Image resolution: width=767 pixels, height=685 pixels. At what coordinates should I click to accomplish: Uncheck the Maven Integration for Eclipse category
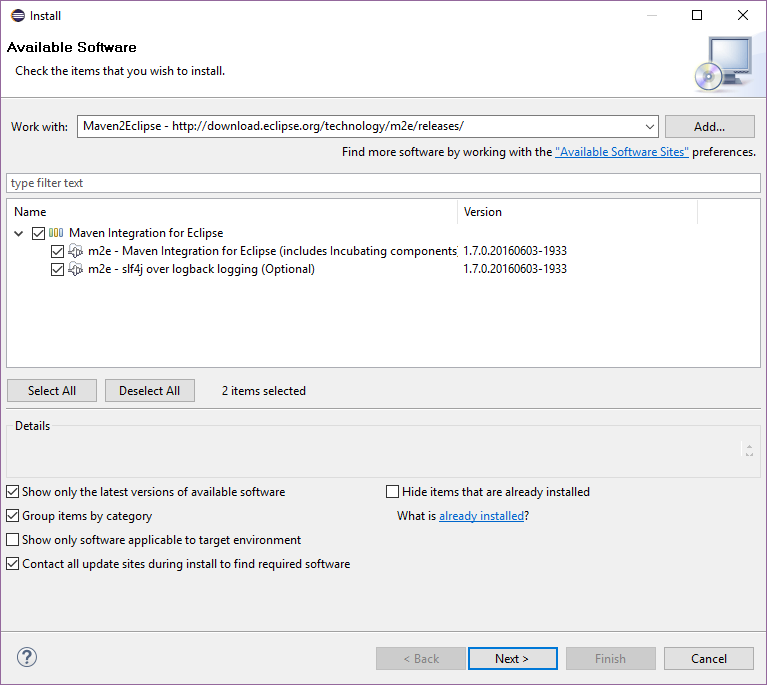[39, 233]
